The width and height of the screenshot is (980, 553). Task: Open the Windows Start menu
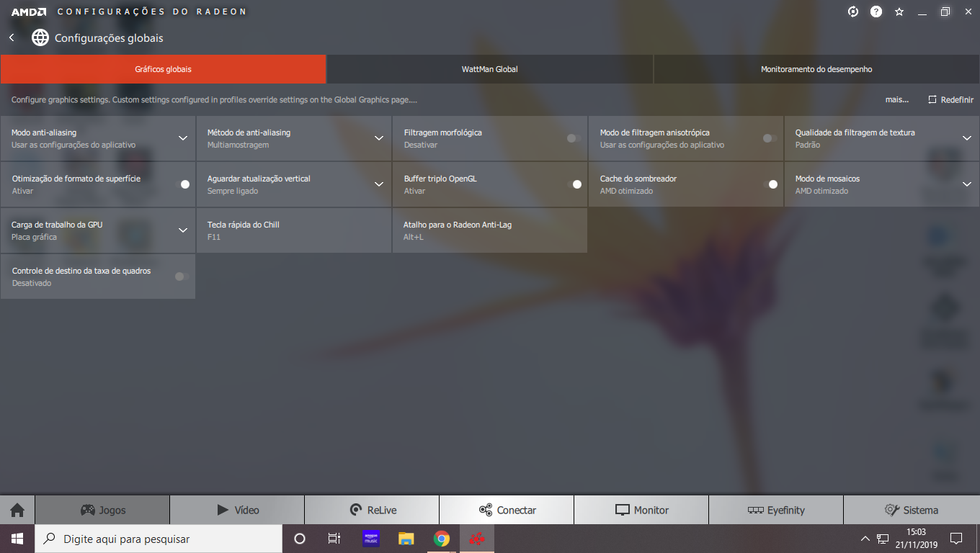(x=17, y=539)
